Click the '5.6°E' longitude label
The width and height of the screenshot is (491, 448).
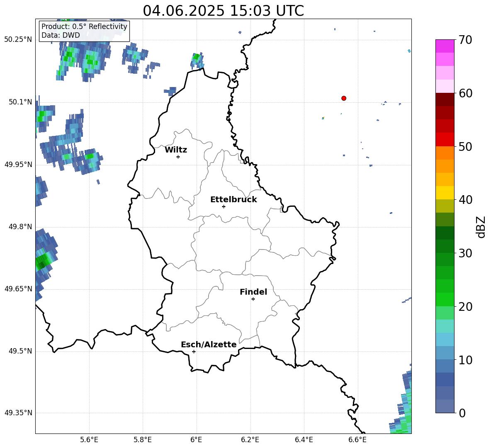pos(89,440)
